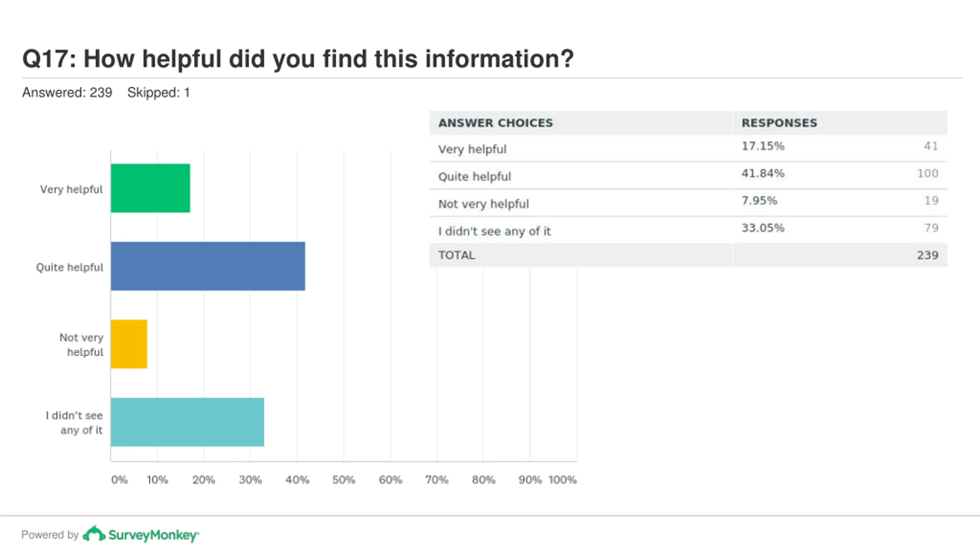This screenshot has width=980, height=551.
Task: Select the blue Quite helpful bar
Action: [208, 266]
